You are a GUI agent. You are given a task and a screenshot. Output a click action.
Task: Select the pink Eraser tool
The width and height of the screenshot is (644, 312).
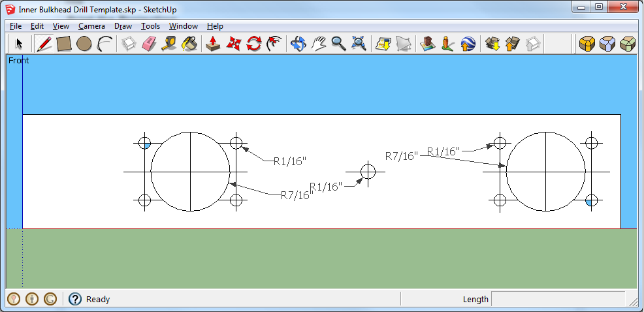tap(149, 44)
